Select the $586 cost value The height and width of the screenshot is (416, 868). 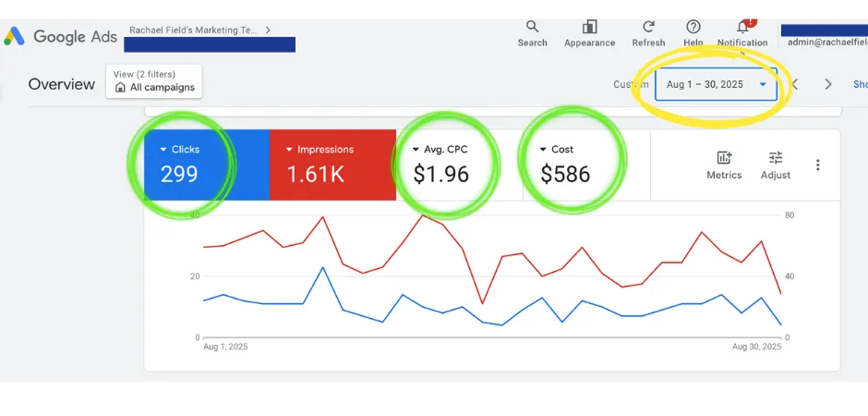(x=565, y=175)
